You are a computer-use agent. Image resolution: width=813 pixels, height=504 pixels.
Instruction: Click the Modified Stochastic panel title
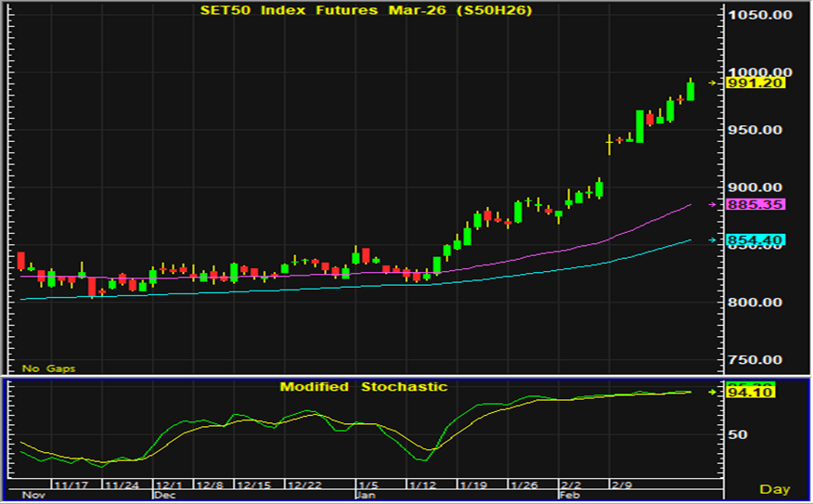click(364, 386)
